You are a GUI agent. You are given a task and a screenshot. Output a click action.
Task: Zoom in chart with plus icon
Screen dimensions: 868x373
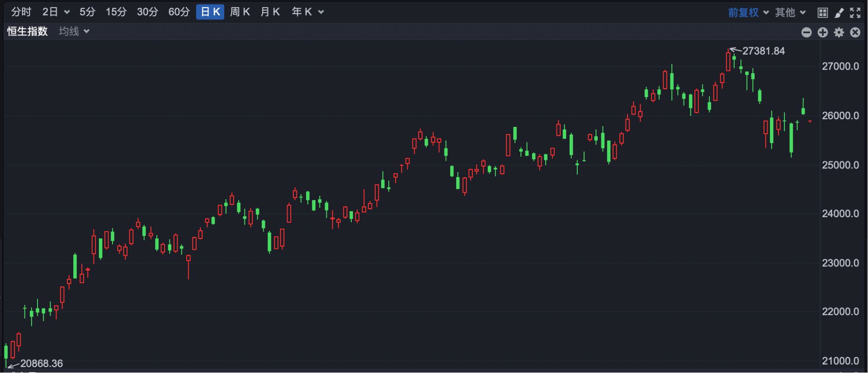[823, 33]
